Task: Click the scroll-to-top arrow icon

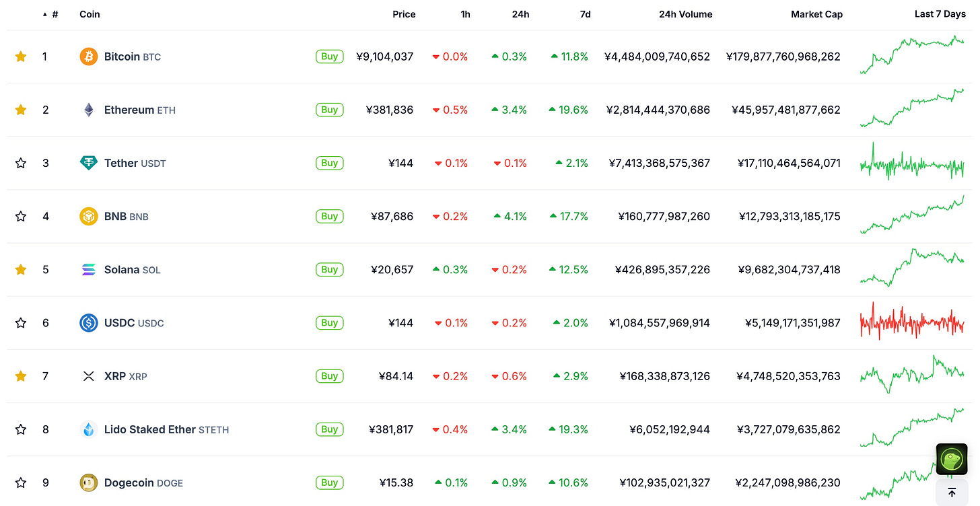Action: [x=952, y=493]
